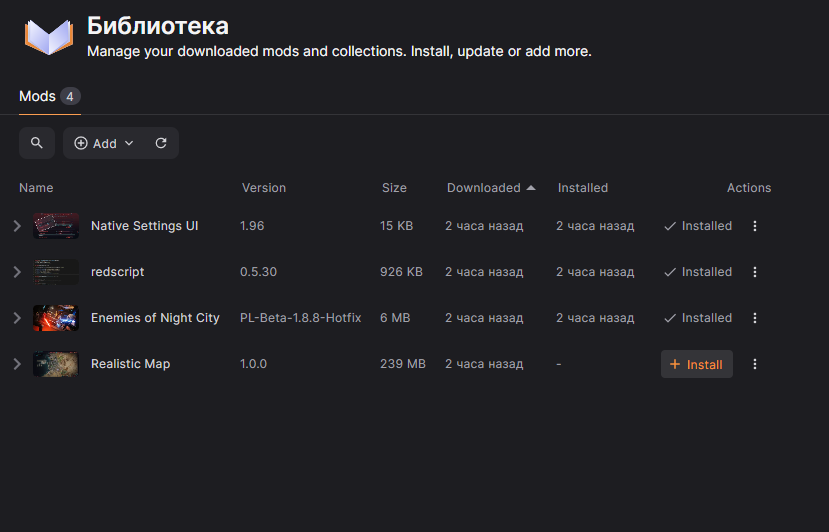Open the three-dot menu for the redscript row
Screen dimensions: 829x532
click(x=755, y=272)
